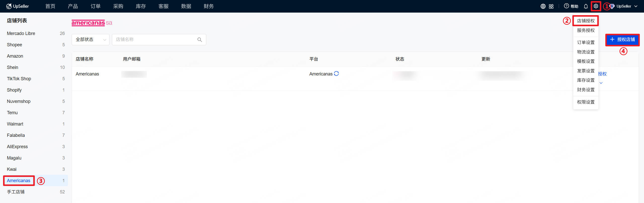Click the settings gear icon
The width and height of the screenshot is (644, 203).
click(x=596, y=6)
